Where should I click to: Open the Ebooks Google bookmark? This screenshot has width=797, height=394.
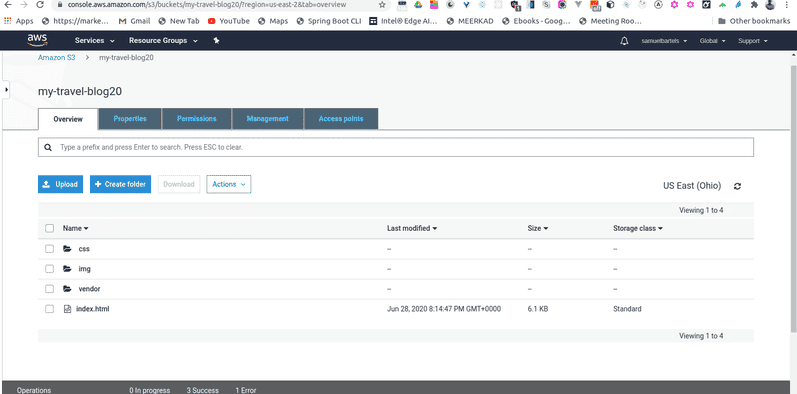(536, 21)
